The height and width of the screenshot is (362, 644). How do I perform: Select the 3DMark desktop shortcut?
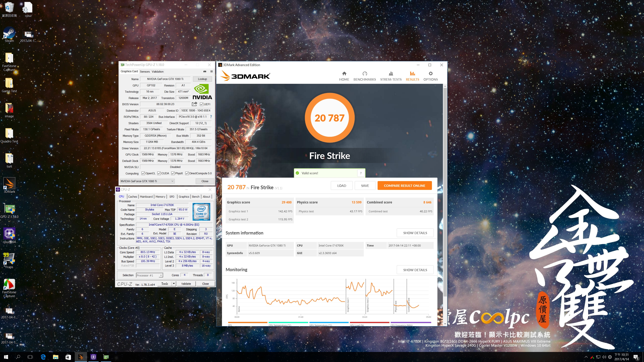(x=9, y=185)
